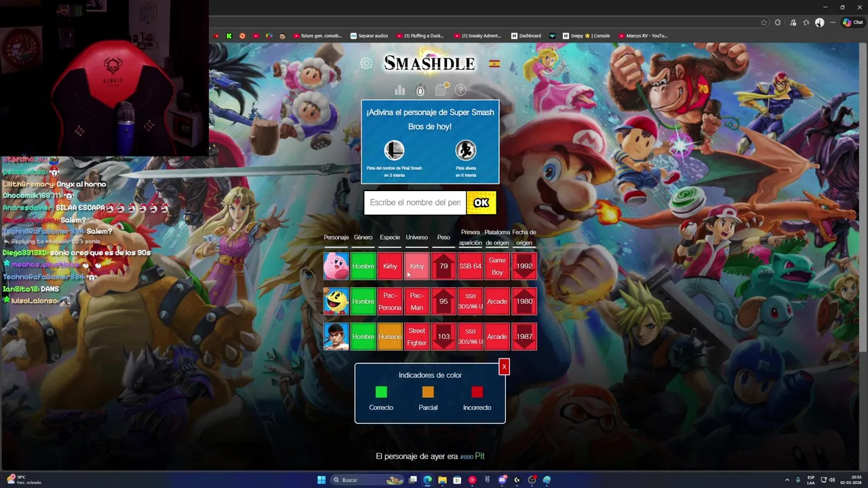The image size is (868, 488).
Task: Open the 'Marcos RV - YouTu...' bookmark
Action: 643,36
